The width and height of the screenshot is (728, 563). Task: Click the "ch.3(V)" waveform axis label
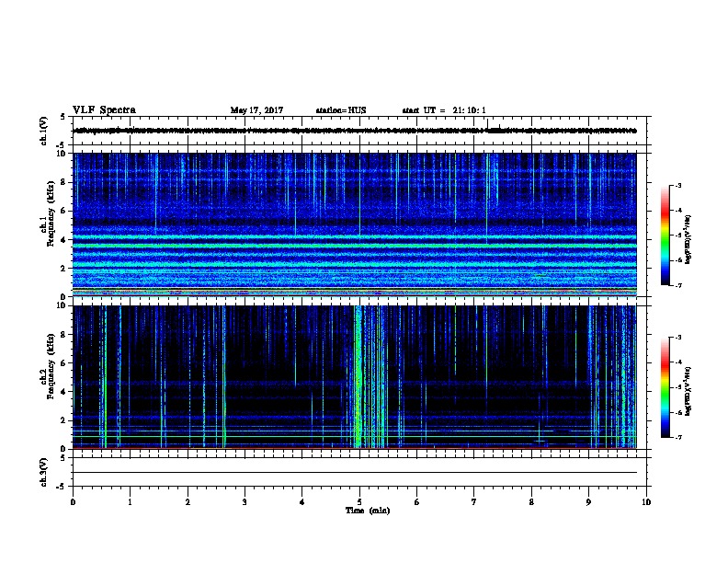tap(44, 472)
